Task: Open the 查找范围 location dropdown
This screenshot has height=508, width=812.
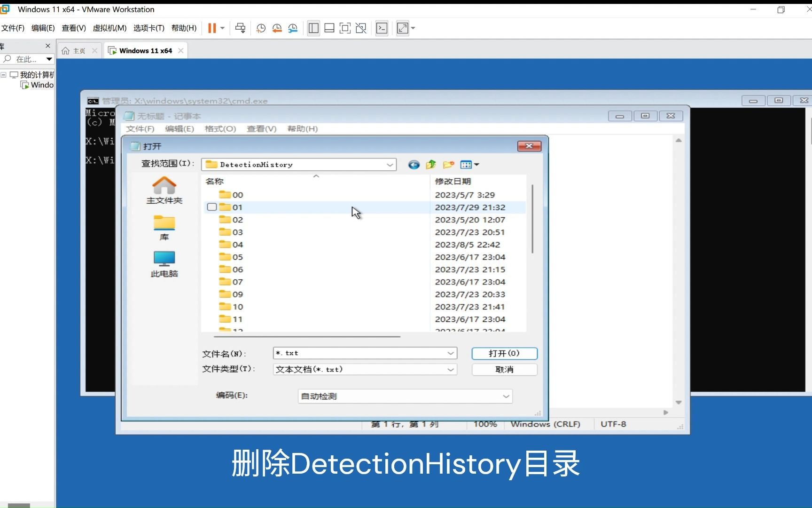Action: pyautogui.click(x=390, y=165)
